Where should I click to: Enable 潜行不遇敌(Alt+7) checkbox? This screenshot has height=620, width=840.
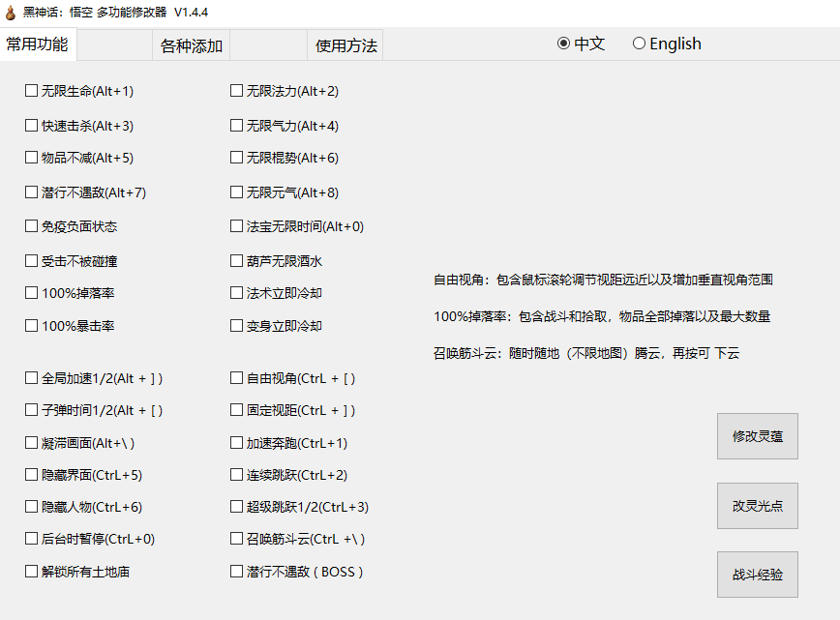[32, 192]
